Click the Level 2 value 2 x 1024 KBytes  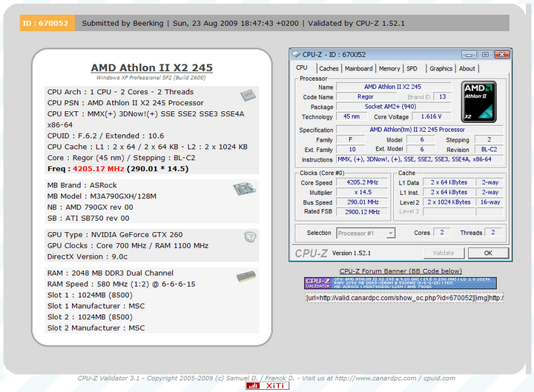pyautogui.click(x=449, y=202)
